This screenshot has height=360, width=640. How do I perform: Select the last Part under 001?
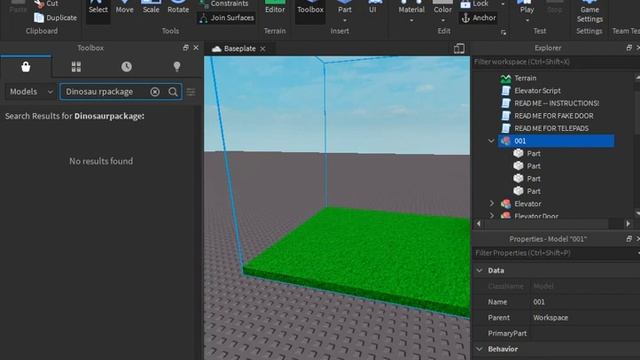533,191
